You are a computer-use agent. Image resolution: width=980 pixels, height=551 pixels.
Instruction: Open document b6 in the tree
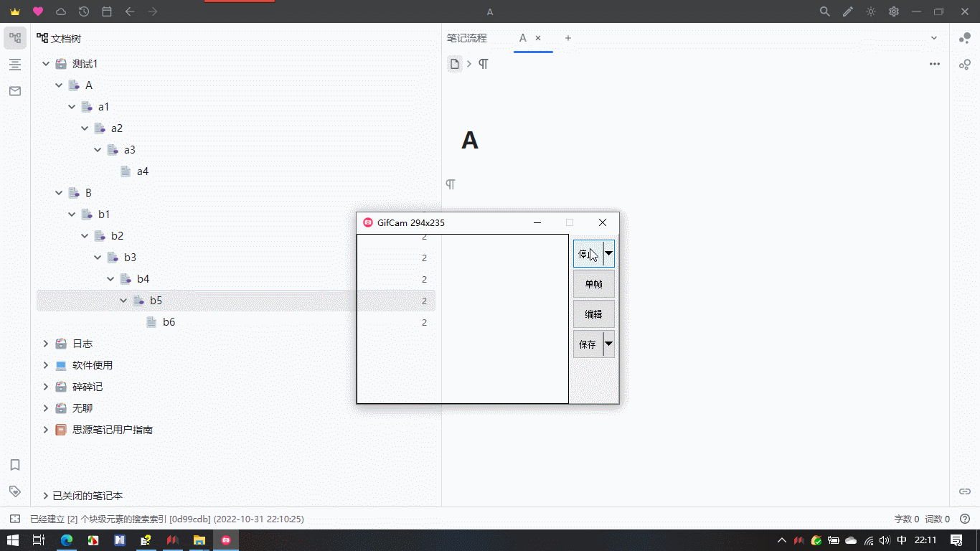[169, 322]
